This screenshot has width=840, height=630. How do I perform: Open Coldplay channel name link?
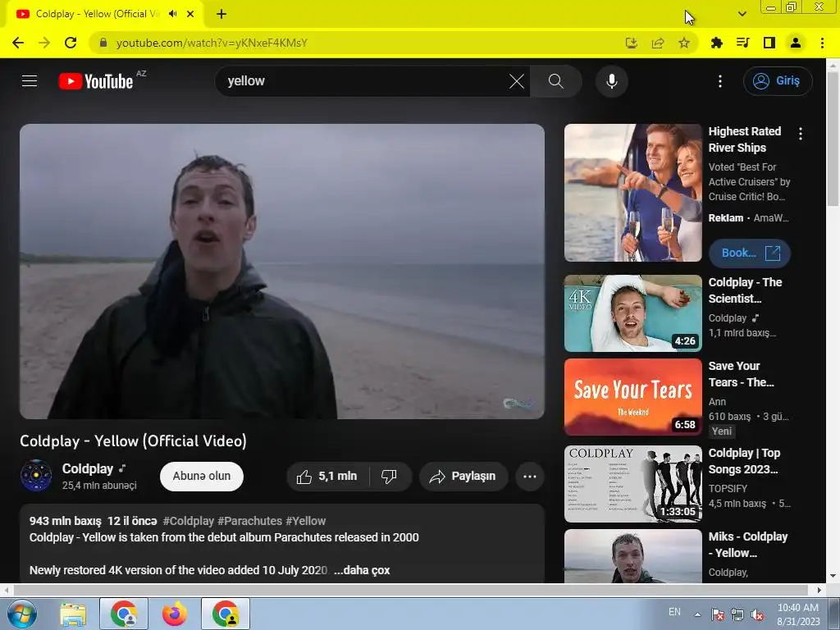(x=87, y=468)
